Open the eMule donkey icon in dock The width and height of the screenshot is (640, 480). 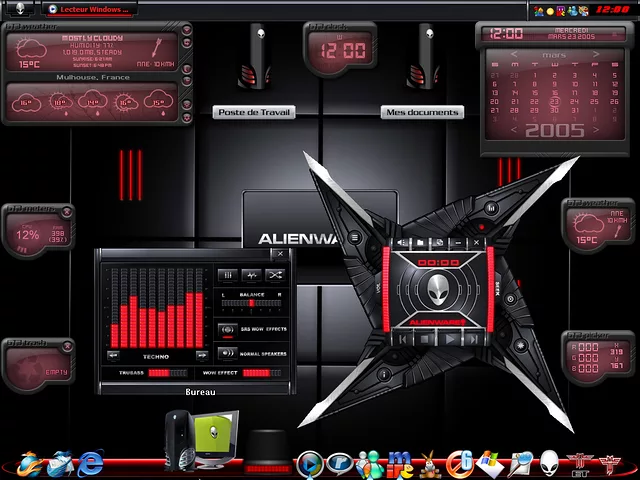tap(430, 464)
